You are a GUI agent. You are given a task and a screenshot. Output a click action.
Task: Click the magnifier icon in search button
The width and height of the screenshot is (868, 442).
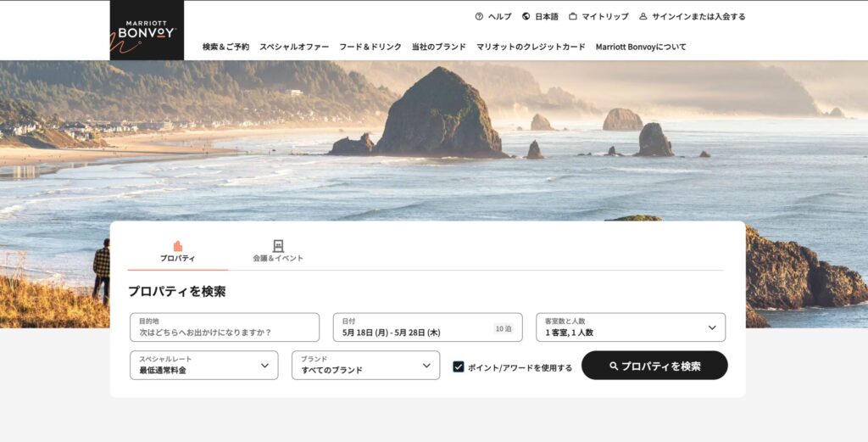tap(614, 366)
